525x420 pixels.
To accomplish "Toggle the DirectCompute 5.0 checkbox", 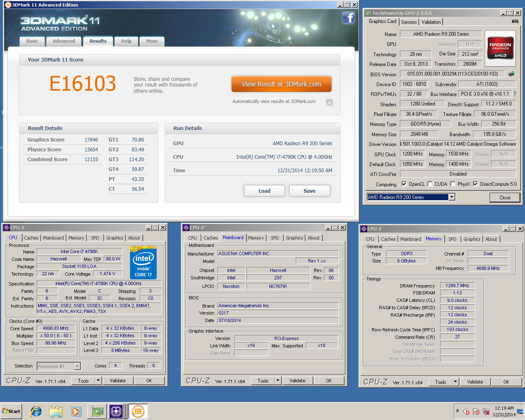I will pyautogui.click(x=475, y=184).
